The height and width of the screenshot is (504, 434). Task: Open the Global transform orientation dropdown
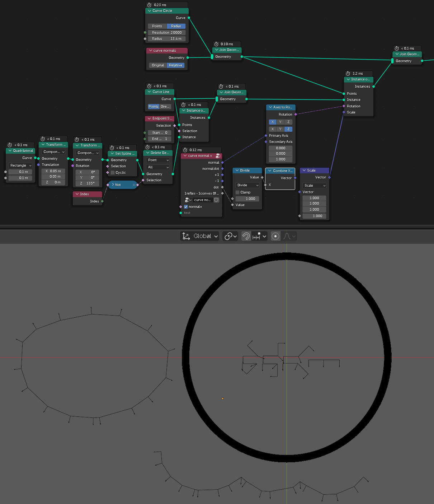(x=200, y=236)
